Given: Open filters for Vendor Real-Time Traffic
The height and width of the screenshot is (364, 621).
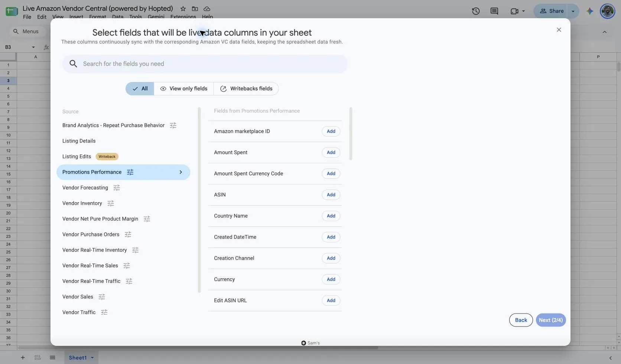Looking at the screenshot, I should [129, 281].
